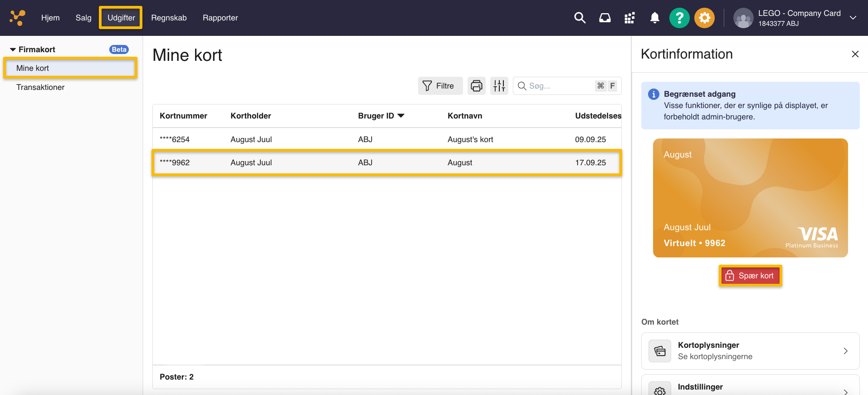Open the Regnskab menu
This screenshot has height=395, width=868.
(x=169, y=18)
